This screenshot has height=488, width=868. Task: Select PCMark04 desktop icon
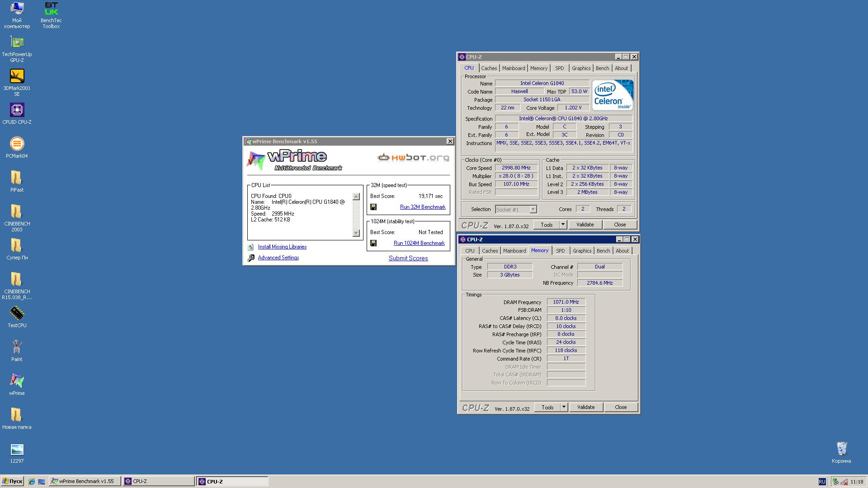(17, 148)
